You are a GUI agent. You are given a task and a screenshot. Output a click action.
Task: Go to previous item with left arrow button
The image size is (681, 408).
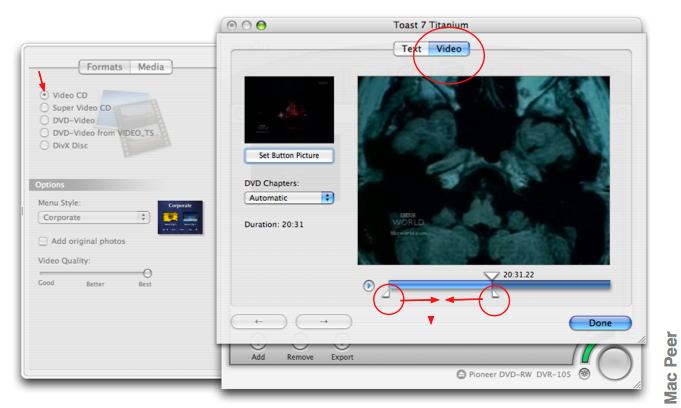coord(259,322)
